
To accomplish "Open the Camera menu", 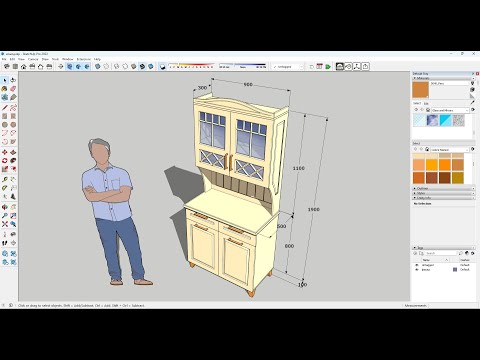I will 33,59.
